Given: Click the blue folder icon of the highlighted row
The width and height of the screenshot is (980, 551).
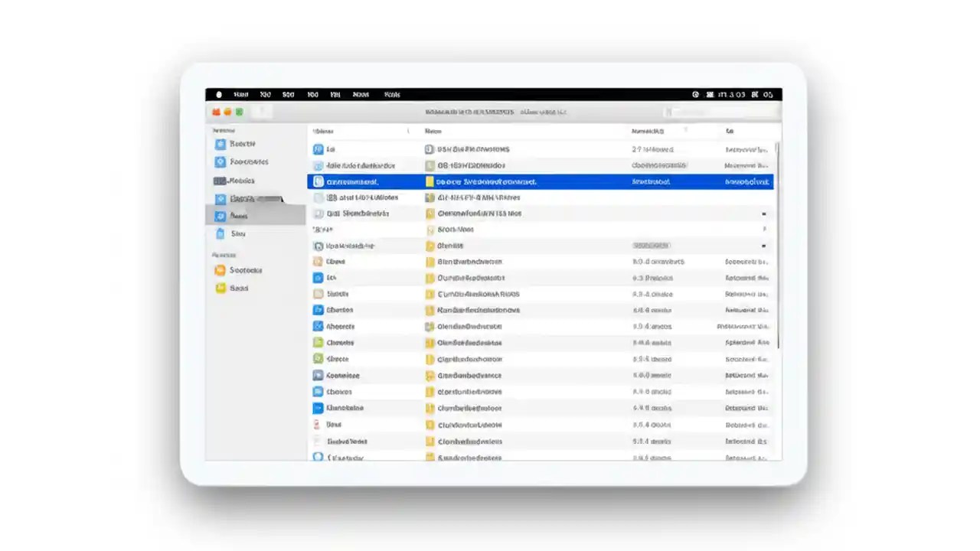Looking at the screenshot, I should [x=318, y=181].
